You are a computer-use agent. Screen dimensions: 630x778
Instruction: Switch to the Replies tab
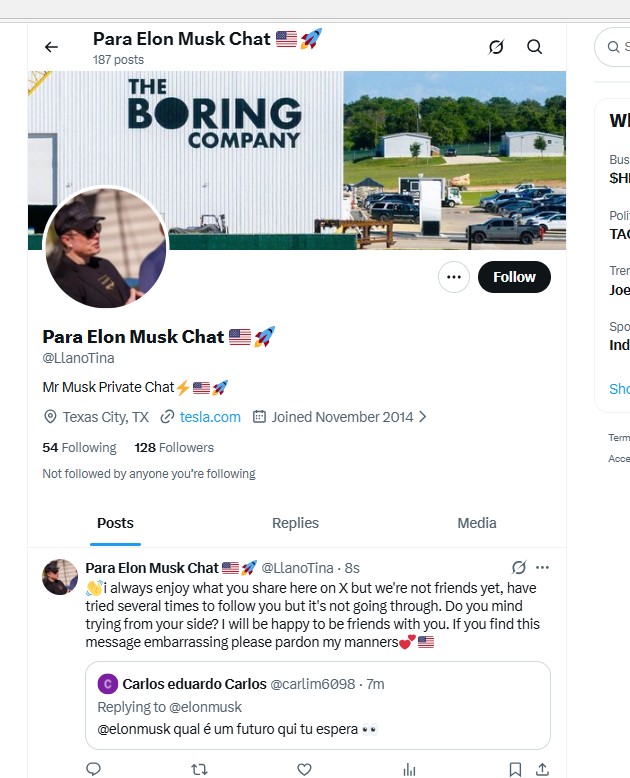pyautogui.click(x=295, y=523)
